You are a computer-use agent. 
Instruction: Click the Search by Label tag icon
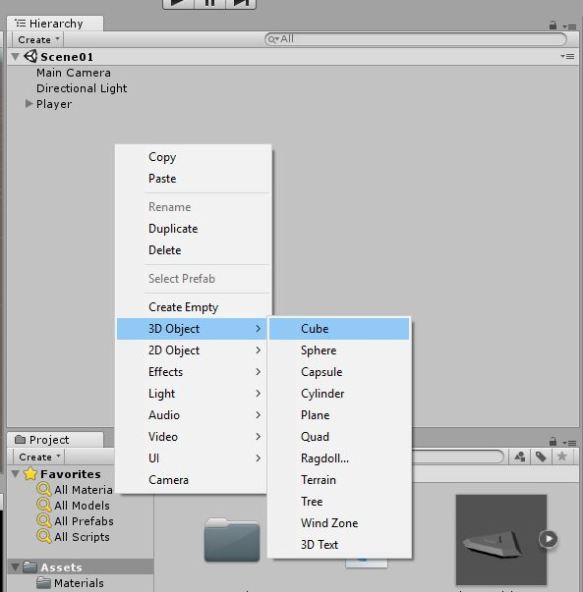point(541,457)
